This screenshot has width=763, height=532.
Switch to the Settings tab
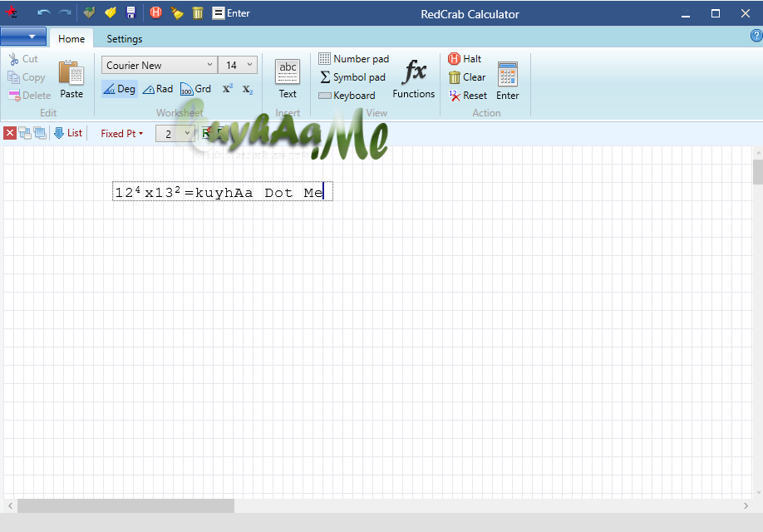tap(125, 38)
